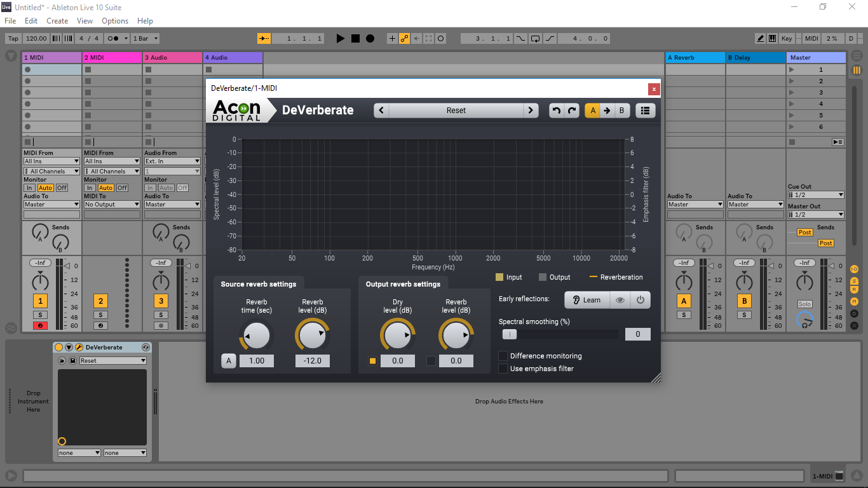868x488 pixels.
Task: Enable Key map mode switch
Action: 787,39
